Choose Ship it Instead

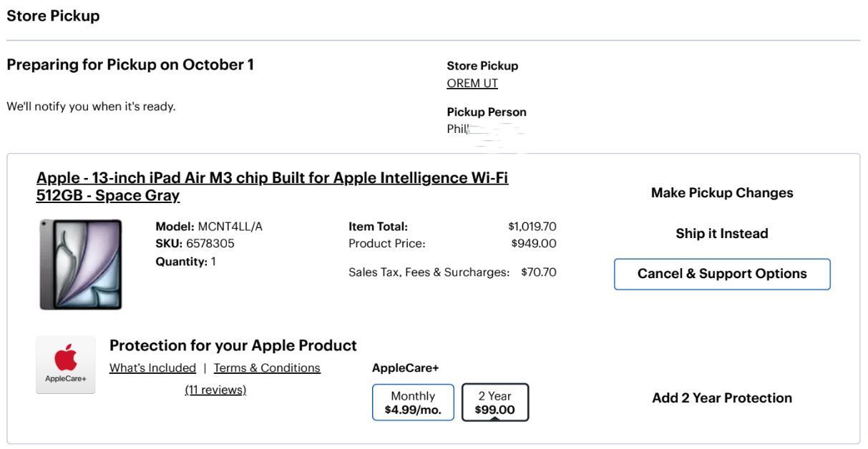(x=722, y=234)
